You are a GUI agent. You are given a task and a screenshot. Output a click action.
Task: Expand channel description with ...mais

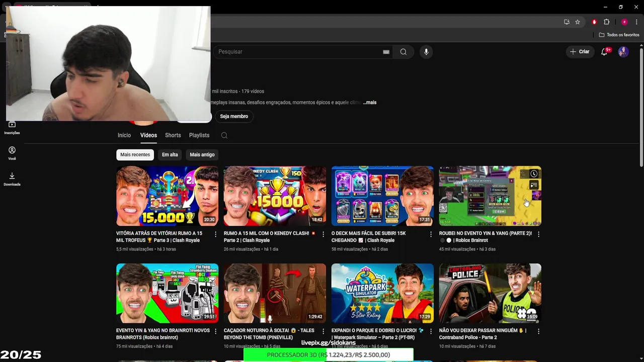pos(370,103)
